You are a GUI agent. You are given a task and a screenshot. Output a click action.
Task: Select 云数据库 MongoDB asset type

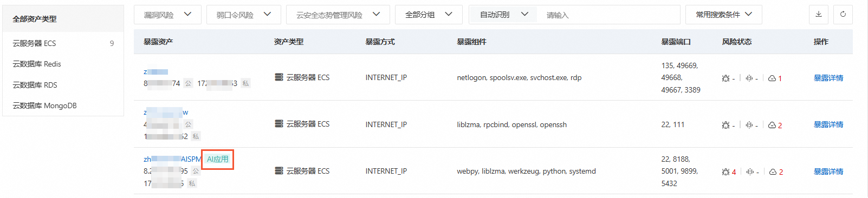coord(63,105)
